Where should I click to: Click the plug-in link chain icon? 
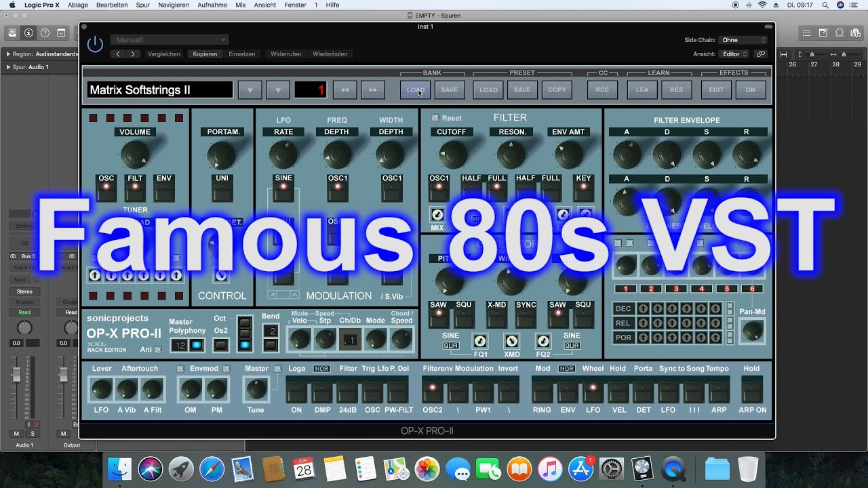pos(761,54)
